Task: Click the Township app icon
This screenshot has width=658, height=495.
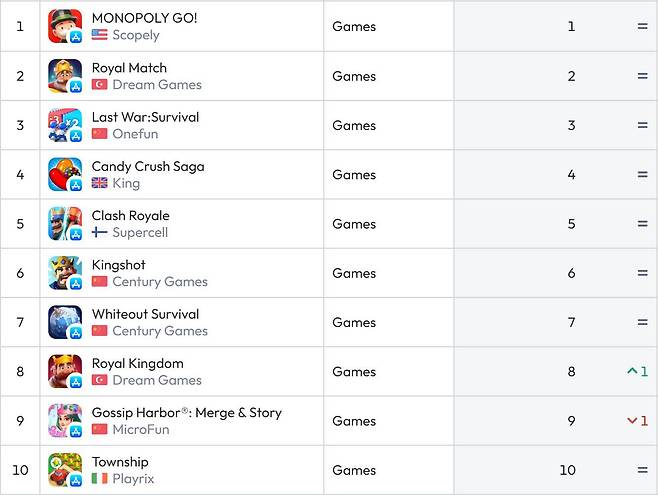Action: 65,470
